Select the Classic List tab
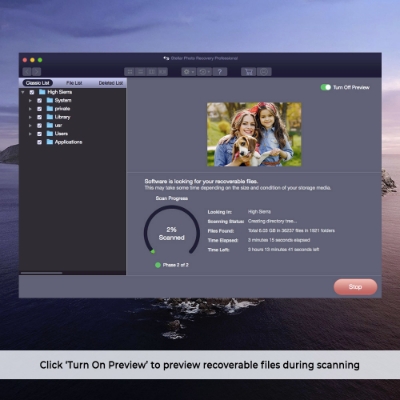 38,83
